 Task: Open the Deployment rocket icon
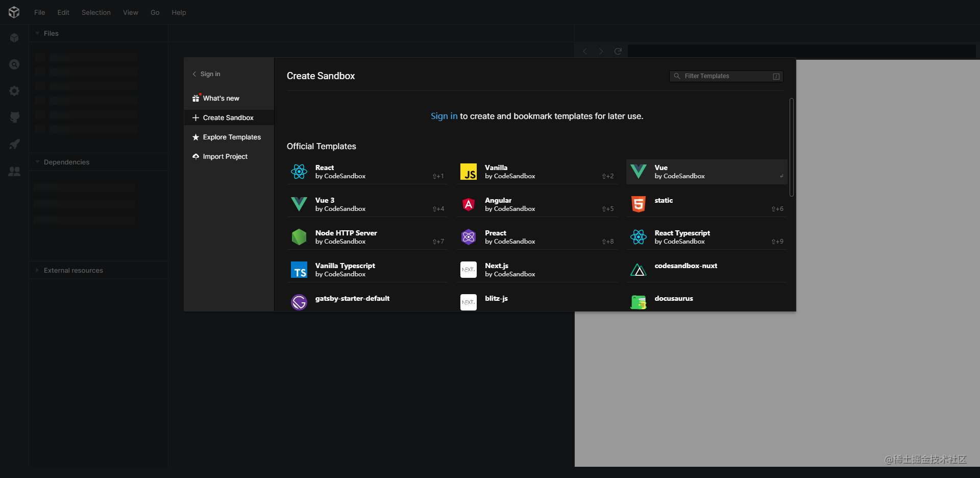coord(14,145)
